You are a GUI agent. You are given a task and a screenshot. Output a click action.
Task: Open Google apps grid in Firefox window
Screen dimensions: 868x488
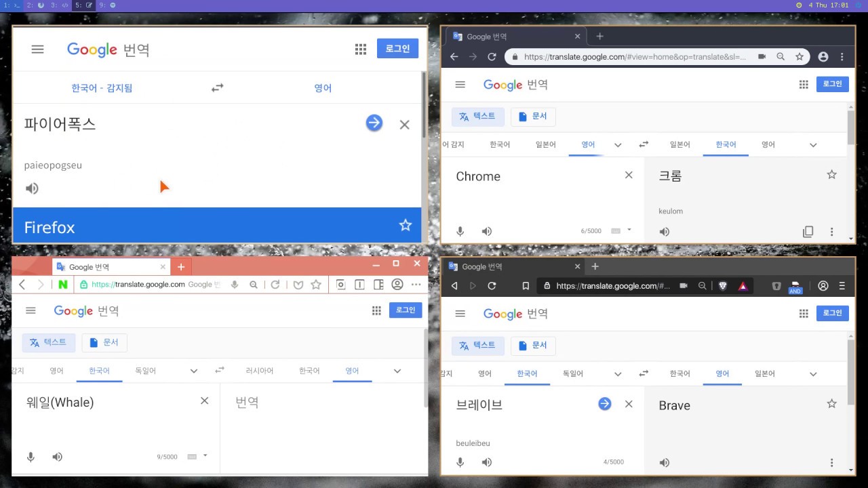[361, 49]
